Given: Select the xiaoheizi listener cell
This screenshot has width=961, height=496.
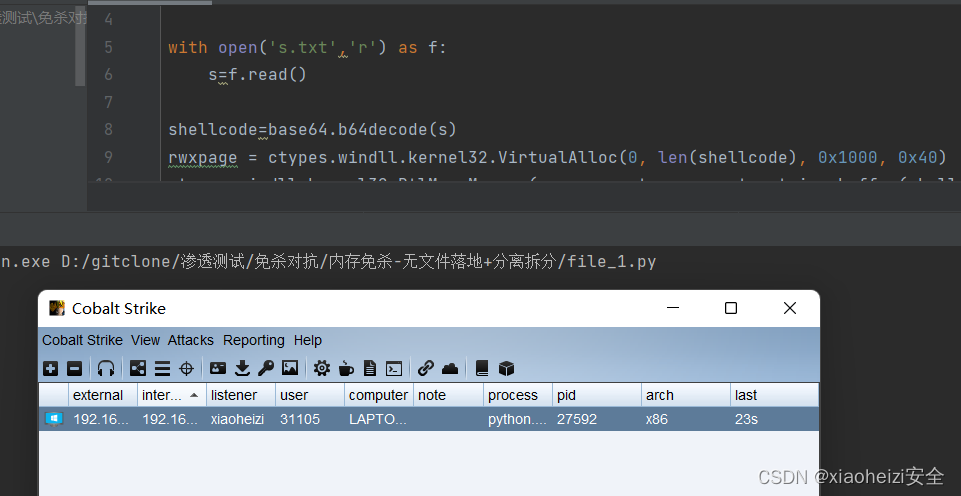Looking at the screenshot, I should pyautogui.click(x=241, y=419).
